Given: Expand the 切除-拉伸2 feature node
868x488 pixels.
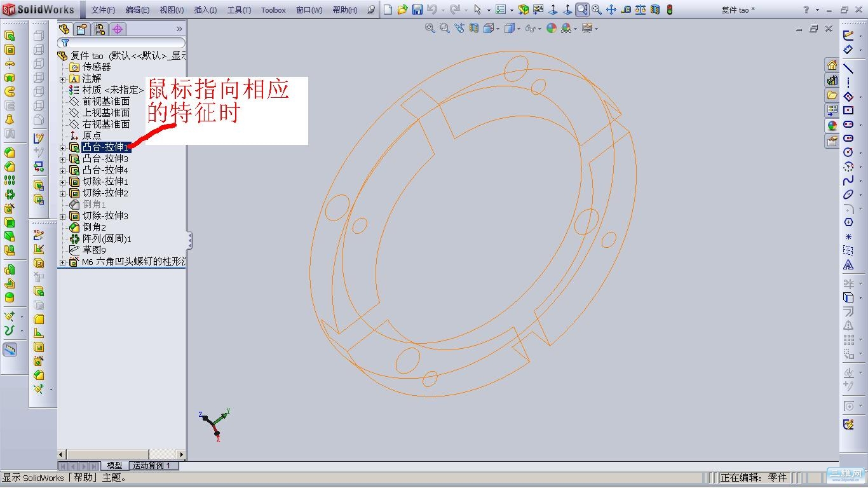Looking at the screenshot, I should [x=62, y=193].
